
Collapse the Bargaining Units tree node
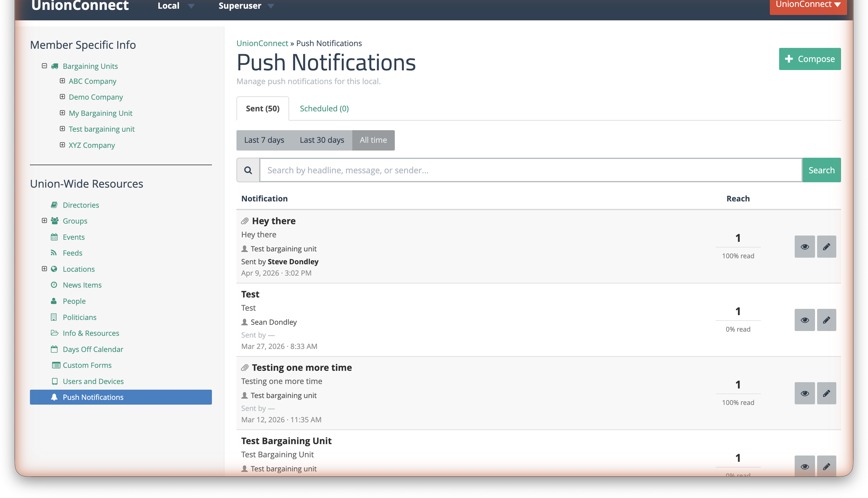coord(45,66)
